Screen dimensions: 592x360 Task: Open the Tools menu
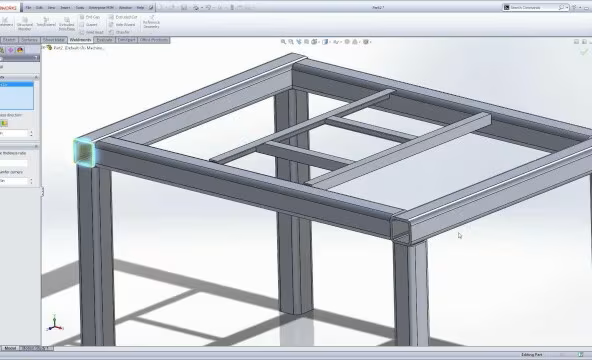click(80, 8)
